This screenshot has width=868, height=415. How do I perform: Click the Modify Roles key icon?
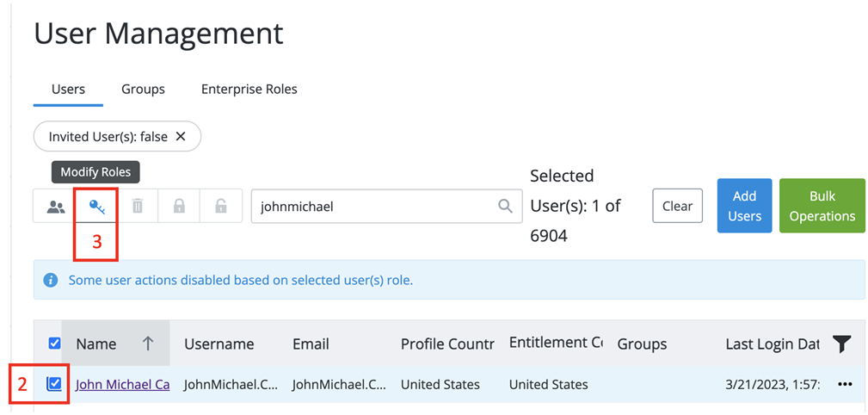[x=96, y=207]
